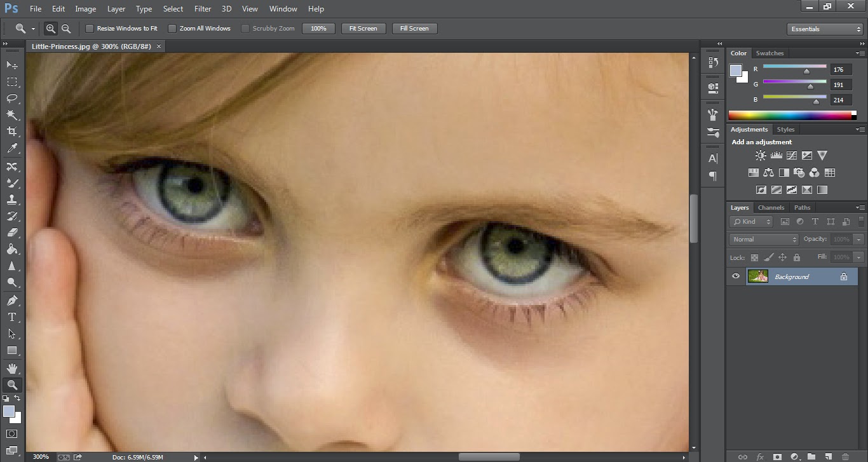
Task: Click the foreground color swatch in Color panel
Action: tap(735, 71)
